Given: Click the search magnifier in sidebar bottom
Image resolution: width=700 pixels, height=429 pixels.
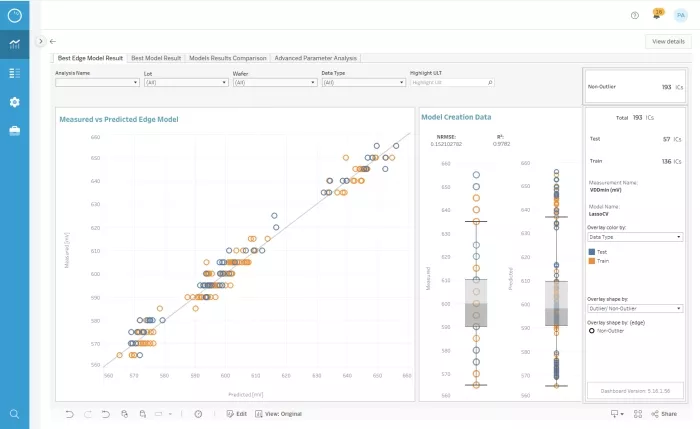Looking at the screenshot, I should [15, 413].
